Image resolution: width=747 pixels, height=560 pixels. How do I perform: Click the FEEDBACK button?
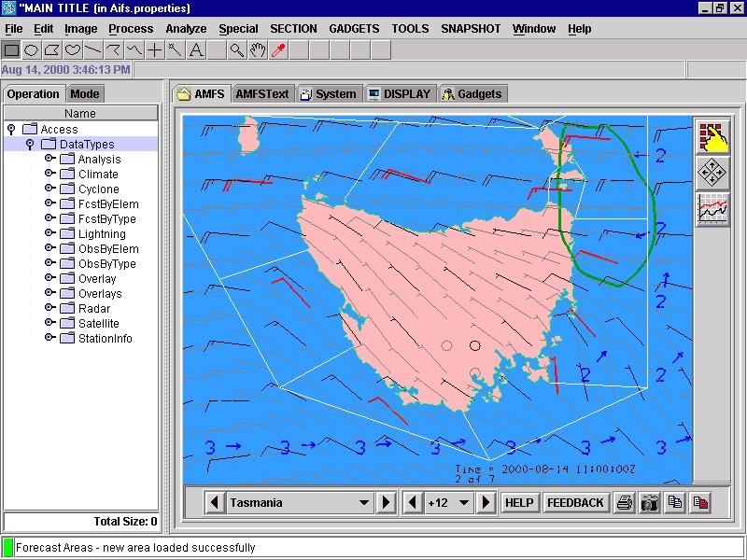click(x=575, y=503)
